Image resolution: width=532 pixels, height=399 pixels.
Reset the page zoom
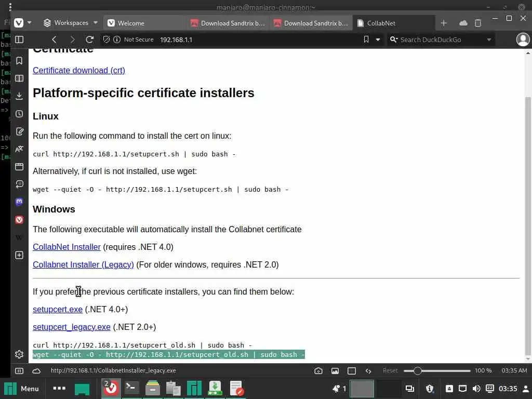390,370
